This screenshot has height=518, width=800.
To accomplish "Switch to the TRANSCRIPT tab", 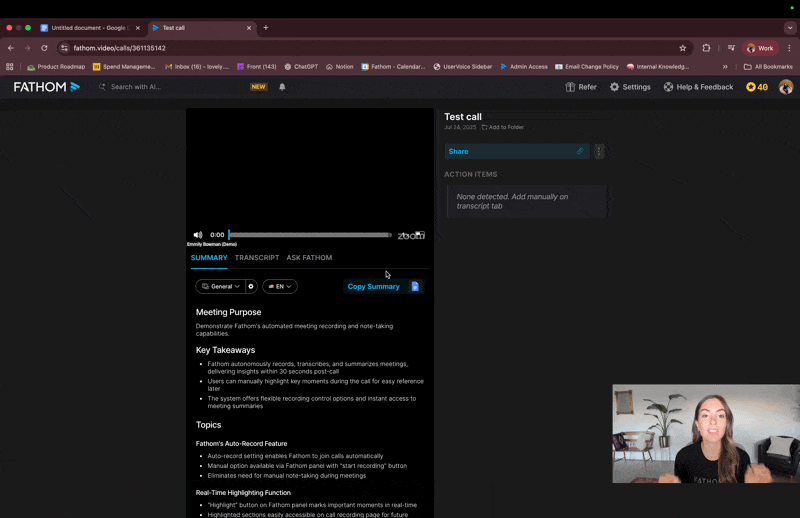I will (x=257, y=258).
